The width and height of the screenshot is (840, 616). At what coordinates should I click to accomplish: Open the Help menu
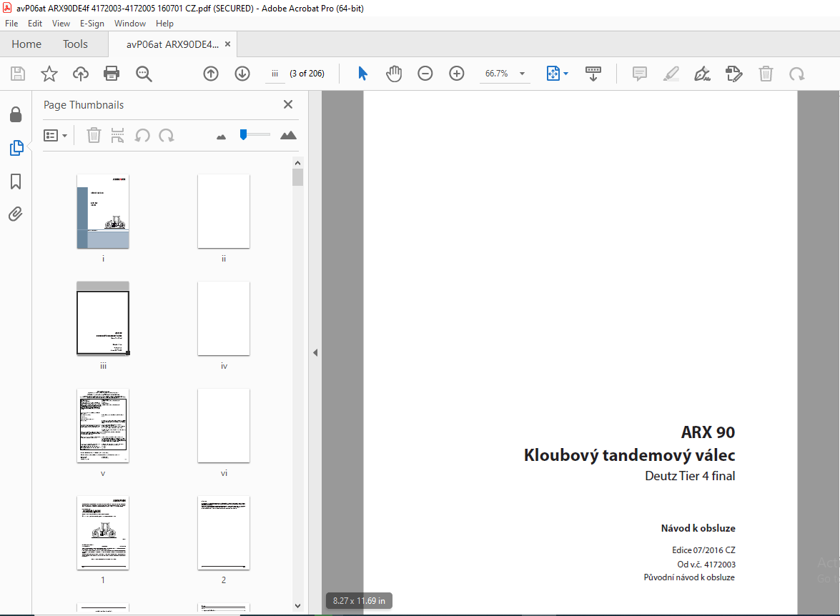164,24
